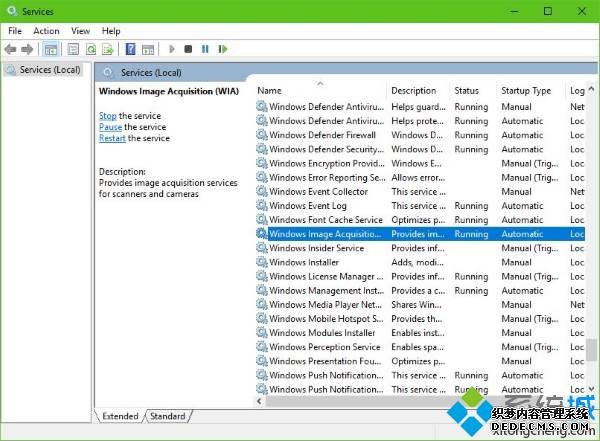Click the vertical scrollbar up arrow
The width and height of the screenshot is (600, 441).
pyautogui.click(x=591, y=89)
